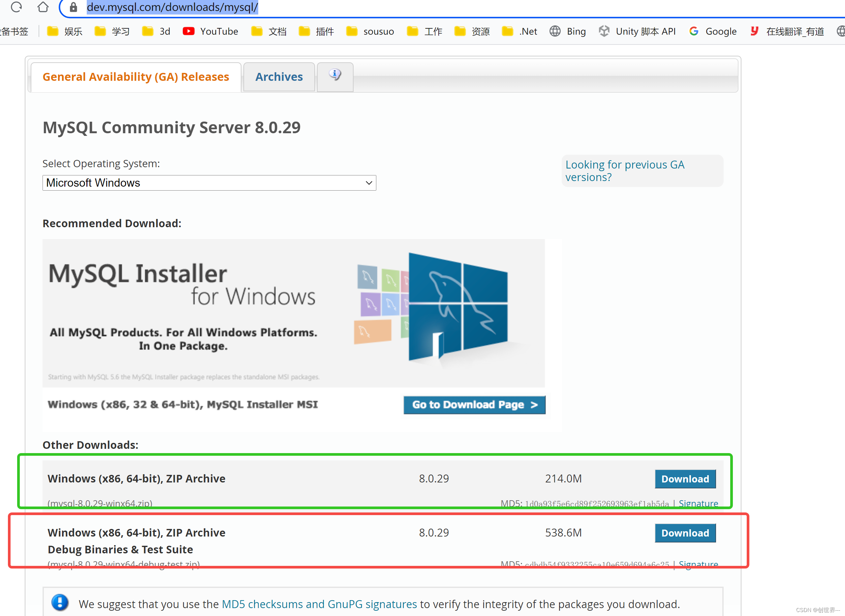Switch to General Availability GA Releases tab
Image resolution: width=845 pixels, height=616 pixels.
[135, 77]
